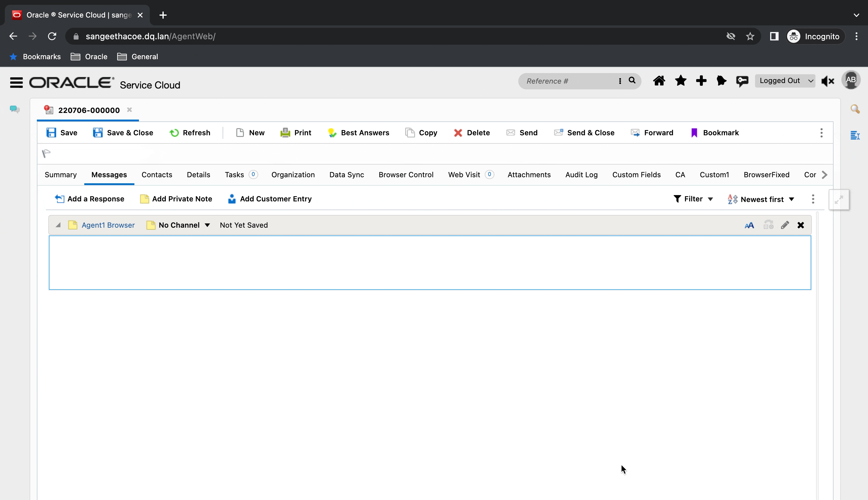Screen dimensions: 868x500
Task: Select the Delete incident icon
Action: pyautogui.click(x=458, y=133)
